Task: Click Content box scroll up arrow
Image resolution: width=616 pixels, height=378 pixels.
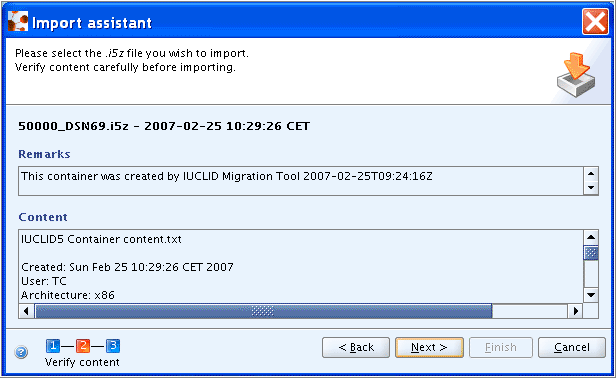Action: [591, 237]
